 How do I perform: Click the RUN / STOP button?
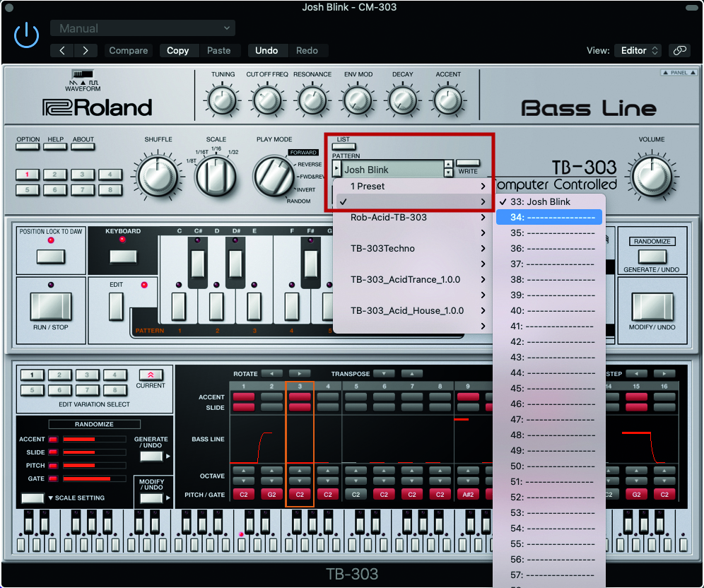click(x=51, y=307)
